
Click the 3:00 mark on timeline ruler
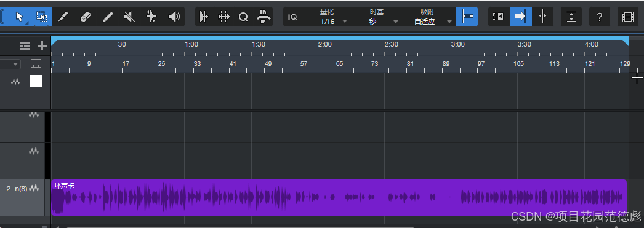pyautogui.click(x=458, y=44)
